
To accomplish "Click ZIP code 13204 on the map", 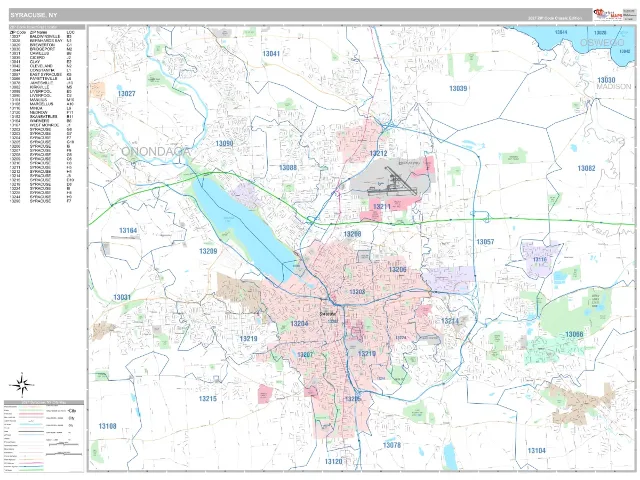I will [299, 324].
